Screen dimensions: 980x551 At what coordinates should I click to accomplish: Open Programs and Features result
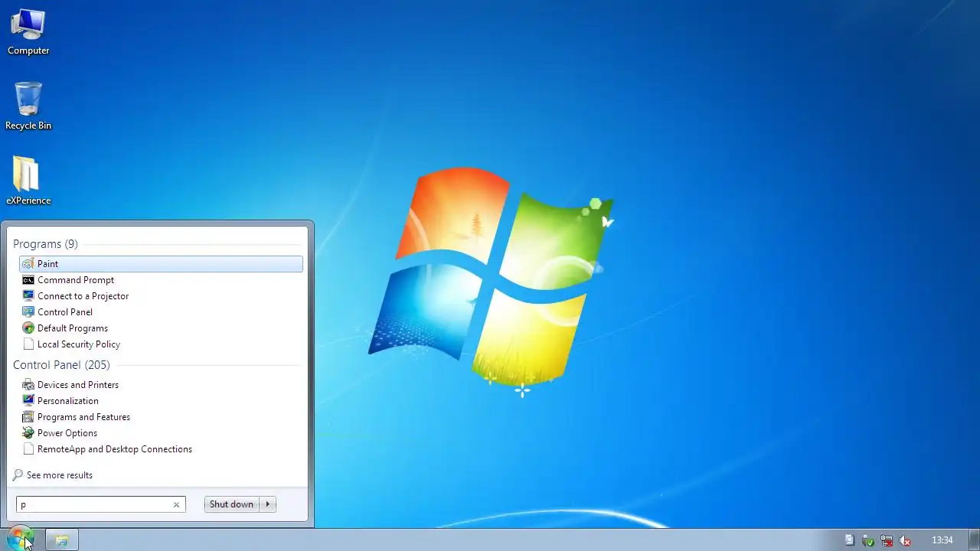161,417
